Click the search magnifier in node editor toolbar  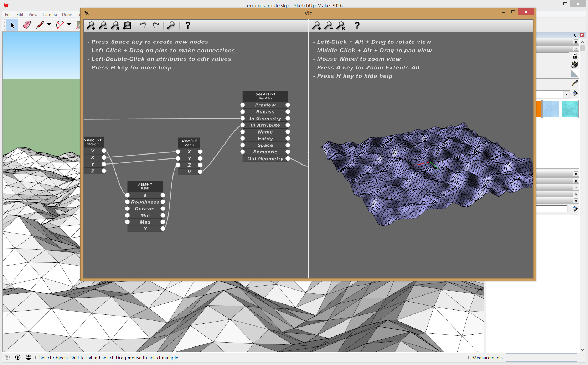[x=171, y=25]
